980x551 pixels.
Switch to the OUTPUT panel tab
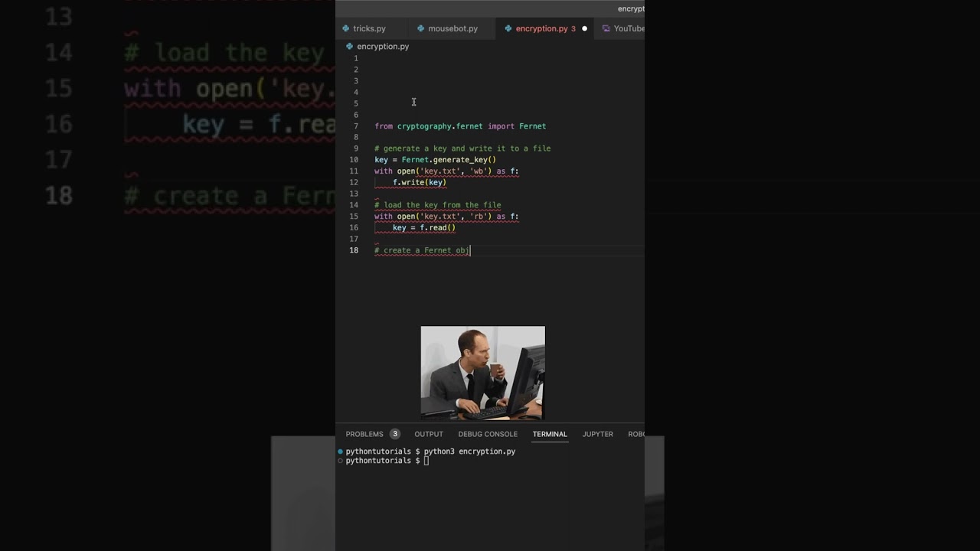tap(429, 434)
